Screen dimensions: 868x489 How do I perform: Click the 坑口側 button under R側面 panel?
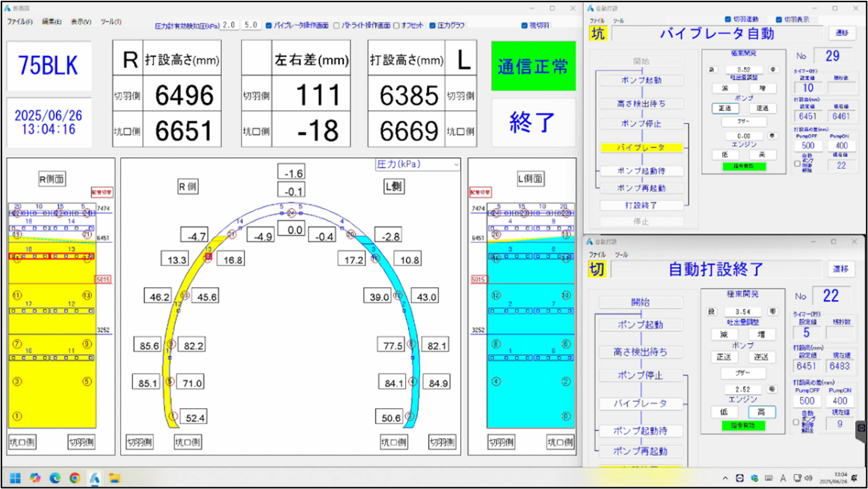pyautogui.click(x=23, y=442)
